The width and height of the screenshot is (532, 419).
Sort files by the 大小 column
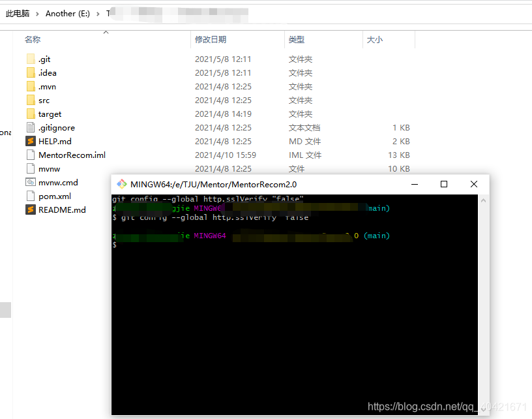point(374,39)
